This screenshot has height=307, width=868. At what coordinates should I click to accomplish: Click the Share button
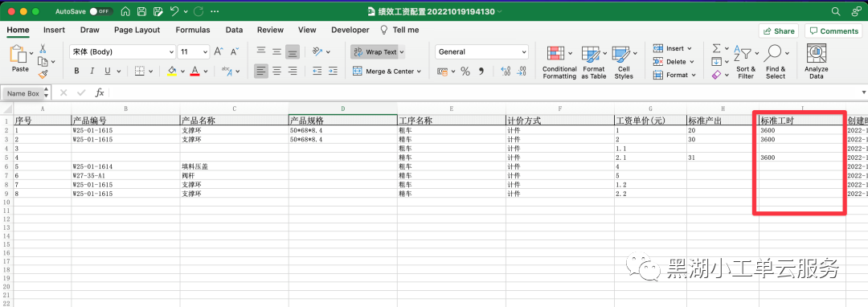[779, 31]
